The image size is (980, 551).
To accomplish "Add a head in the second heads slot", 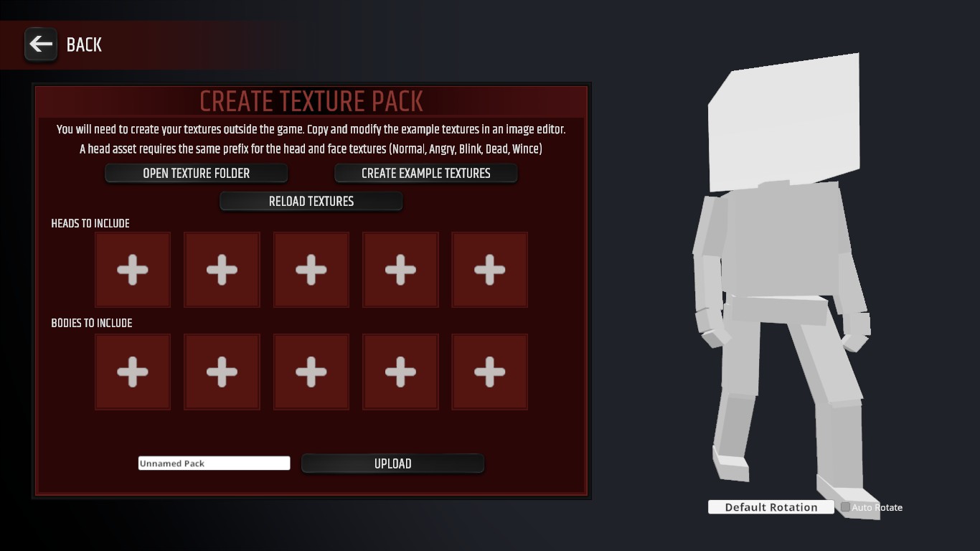I will click(x=222, y=270).
